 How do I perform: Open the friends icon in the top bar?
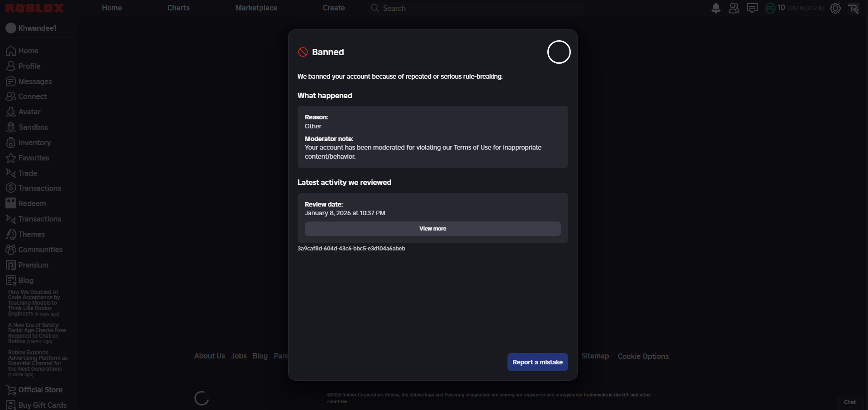[734, 8]
